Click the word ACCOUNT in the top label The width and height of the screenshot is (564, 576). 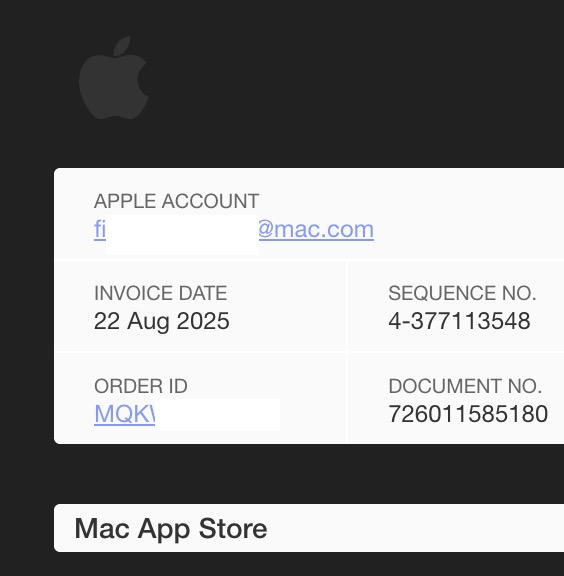pyautogui.click(x=210, y=201)
